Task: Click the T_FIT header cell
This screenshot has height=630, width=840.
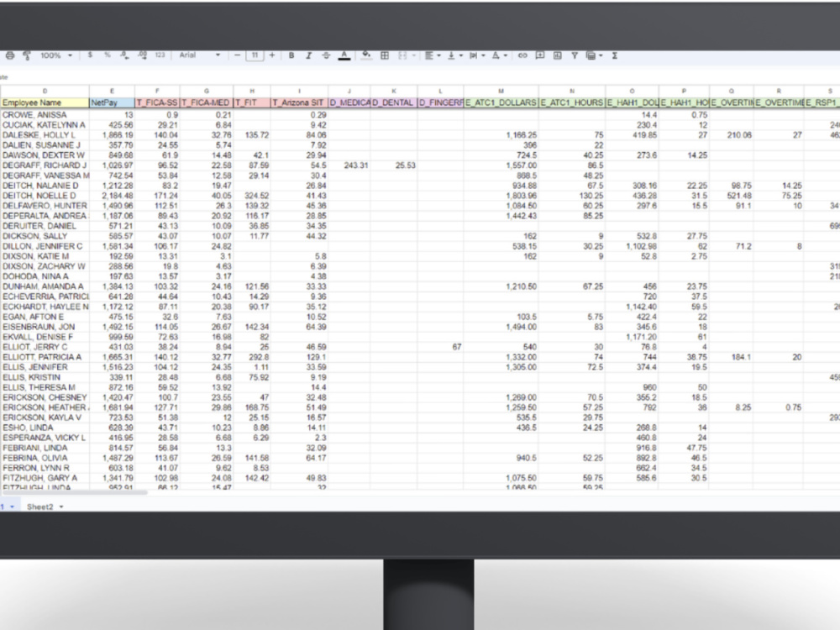Action: pos(252,102)
